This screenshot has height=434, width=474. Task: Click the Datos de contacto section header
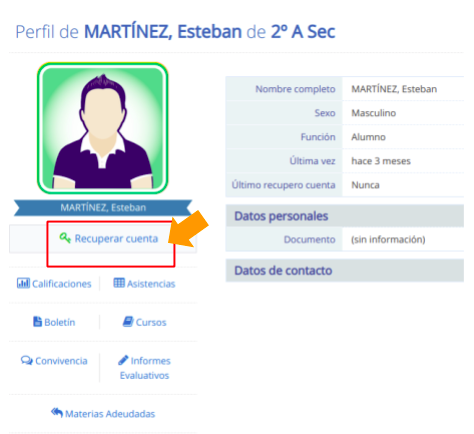(x=345, y=270)
